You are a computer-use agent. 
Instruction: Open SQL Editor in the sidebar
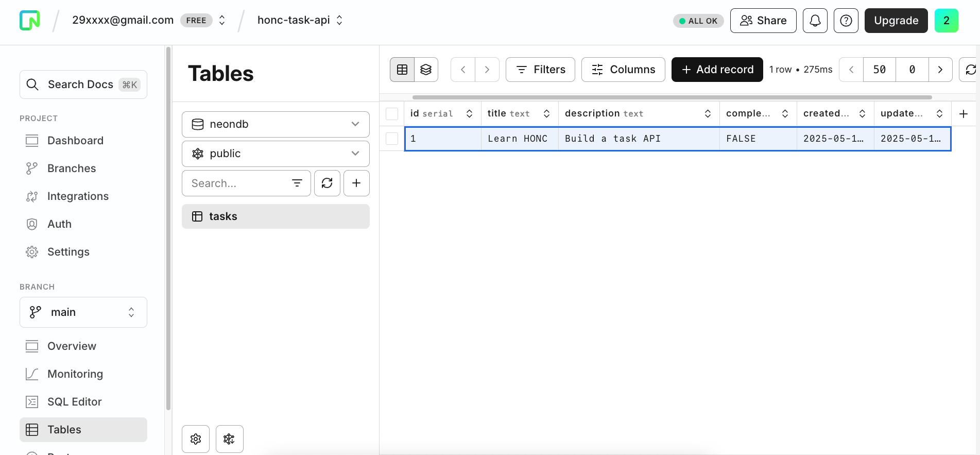coord(74,402)
